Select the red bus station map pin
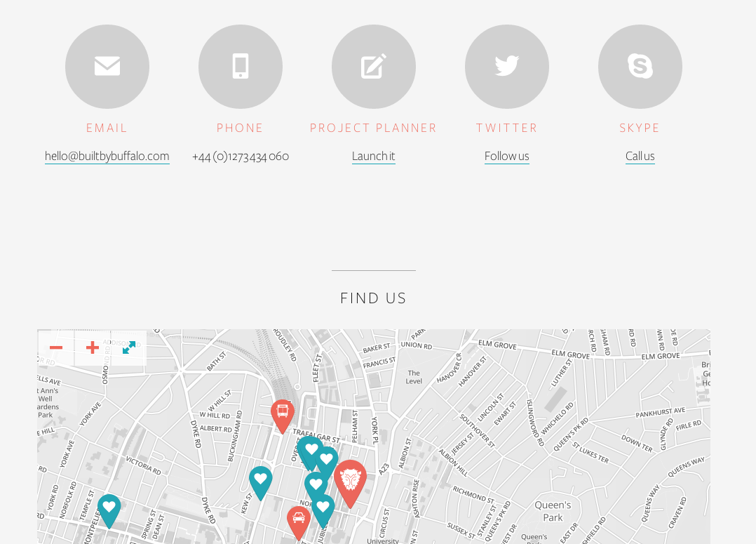The height and width of the screenshot is (544, 756). click(x=283, y=416)
